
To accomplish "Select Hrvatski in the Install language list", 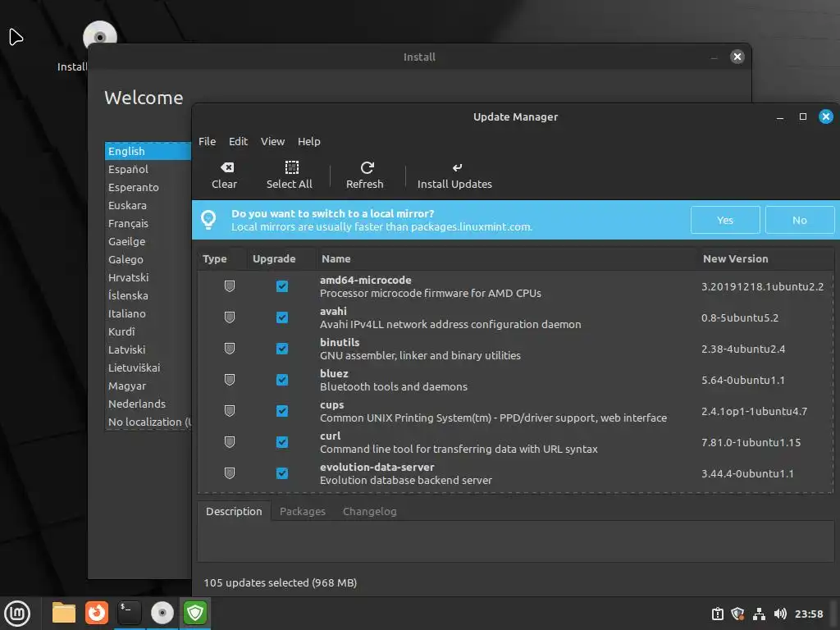I will [148, 277].
